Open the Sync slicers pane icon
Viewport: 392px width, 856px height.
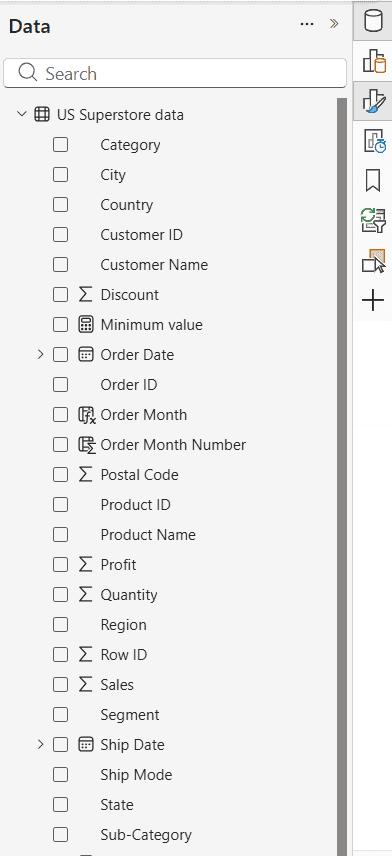point(373,221)
